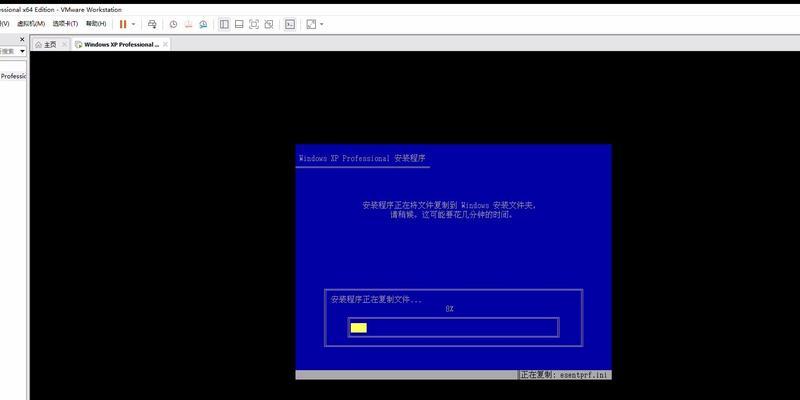
Task: Enter full screen mode icon
Action: click(254, 24)
